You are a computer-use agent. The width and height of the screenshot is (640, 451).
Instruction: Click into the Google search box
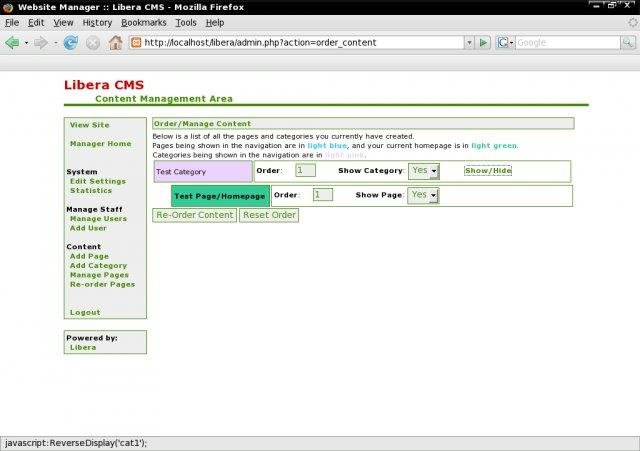[567, 42]
